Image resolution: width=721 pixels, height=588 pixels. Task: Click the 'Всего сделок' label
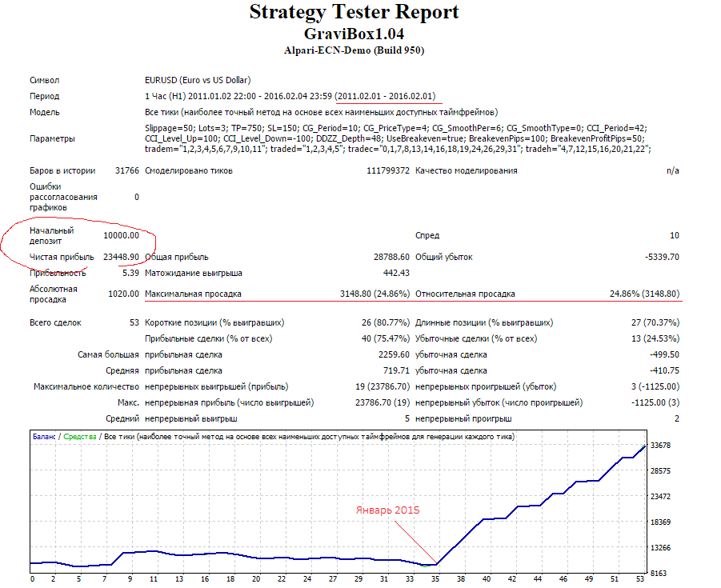tap(56, 322)
